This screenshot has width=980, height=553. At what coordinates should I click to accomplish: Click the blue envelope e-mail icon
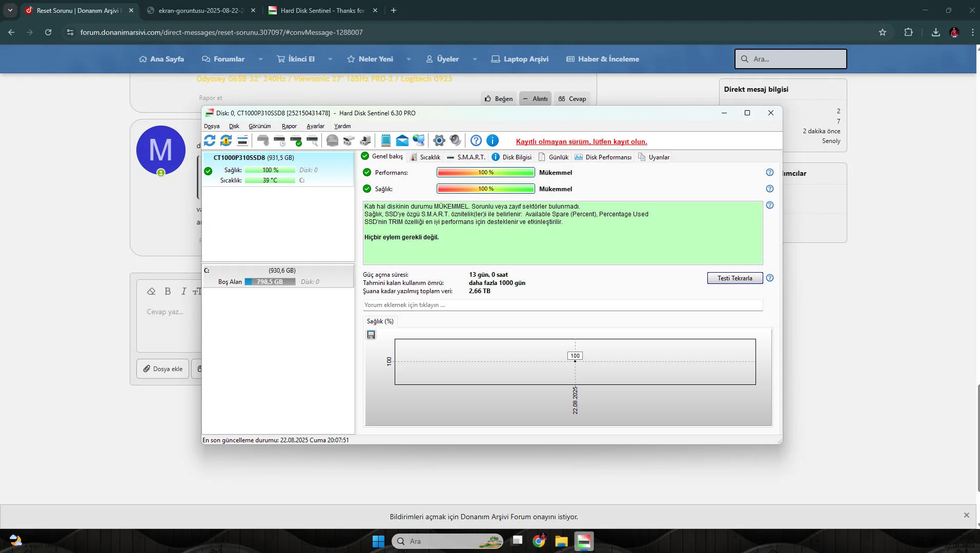click(402, 140)
